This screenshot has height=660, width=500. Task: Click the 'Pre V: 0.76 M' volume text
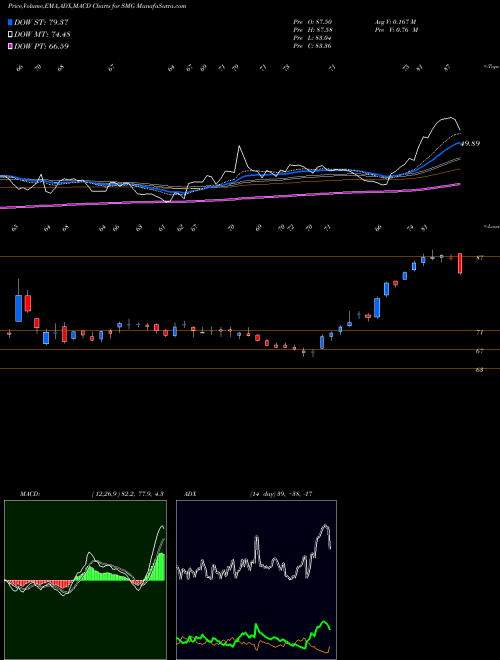click(396, 30)
